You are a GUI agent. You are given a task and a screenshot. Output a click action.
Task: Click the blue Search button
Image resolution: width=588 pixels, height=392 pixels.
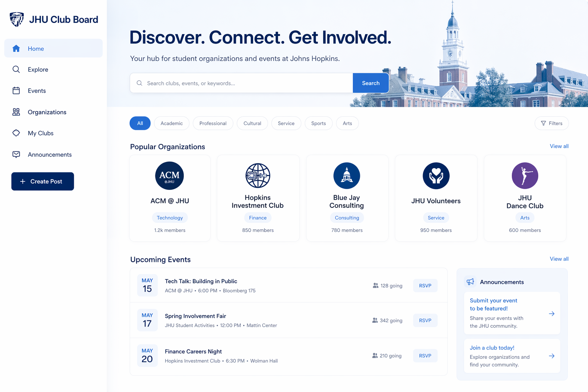tap(371, 83)
